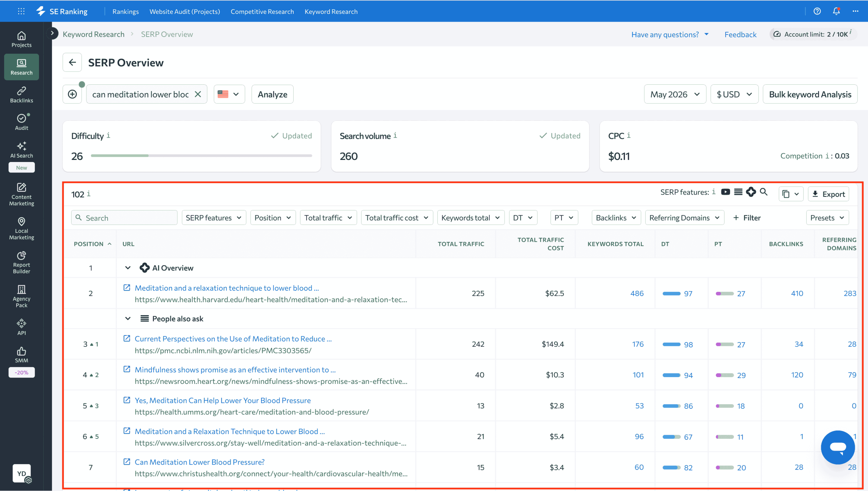Collapse the AI Overview row
The image size is (868, 491).
(128, 268)
